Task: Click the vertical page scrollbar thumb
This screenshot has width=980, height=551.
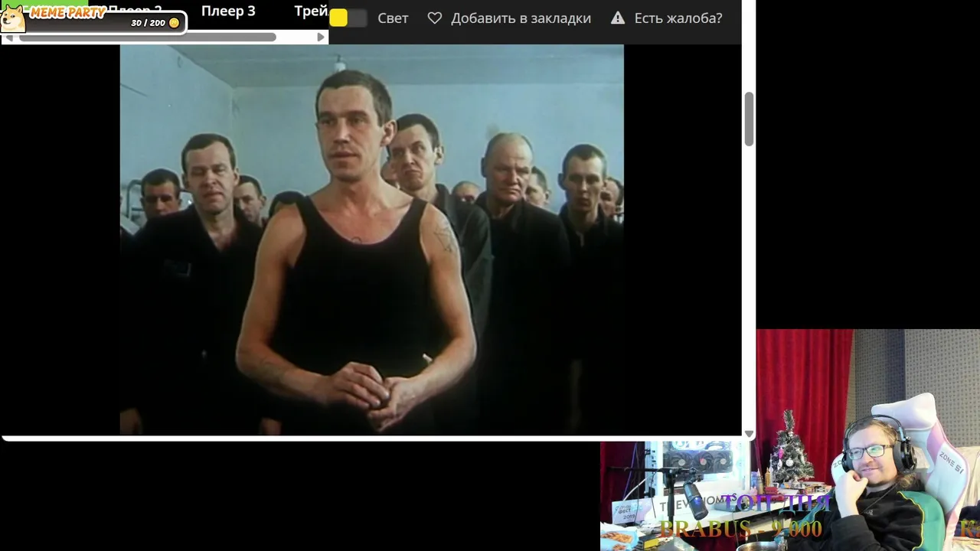Action: [749, 119]
